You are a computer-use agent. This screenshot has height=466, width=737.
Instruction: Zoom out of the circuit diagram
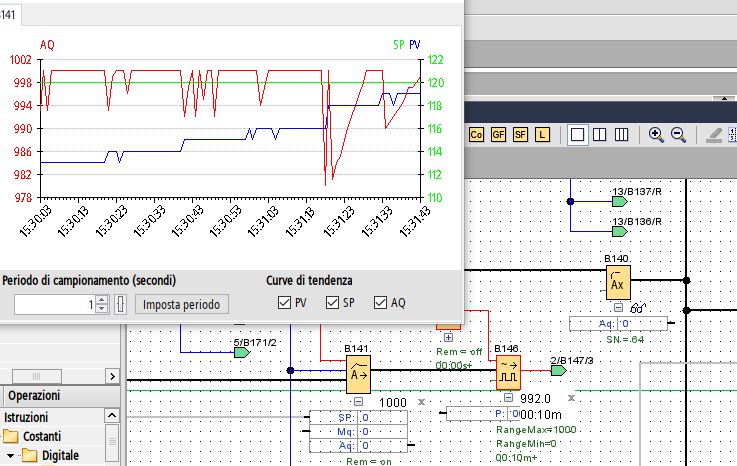678,134
